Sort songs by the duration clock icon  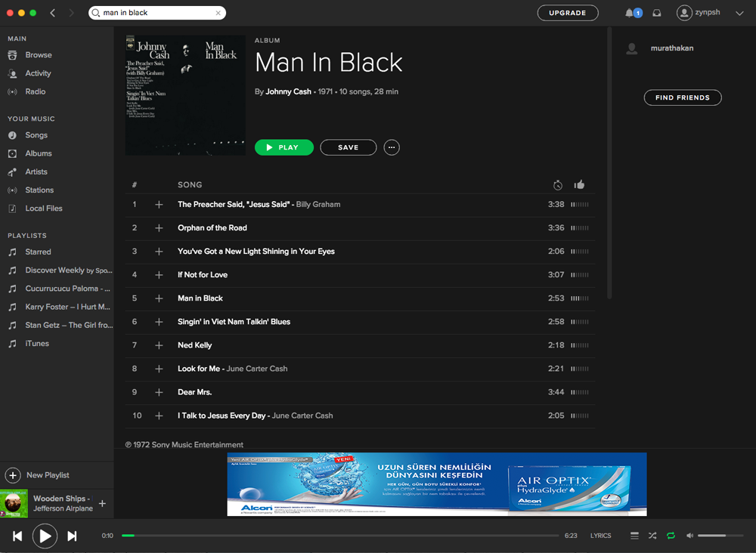coord(558,185)
